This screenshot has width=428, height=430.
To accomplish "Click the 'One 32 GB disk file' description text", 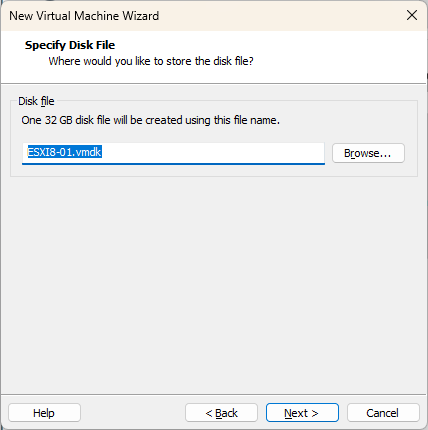I will coord(151,120).
